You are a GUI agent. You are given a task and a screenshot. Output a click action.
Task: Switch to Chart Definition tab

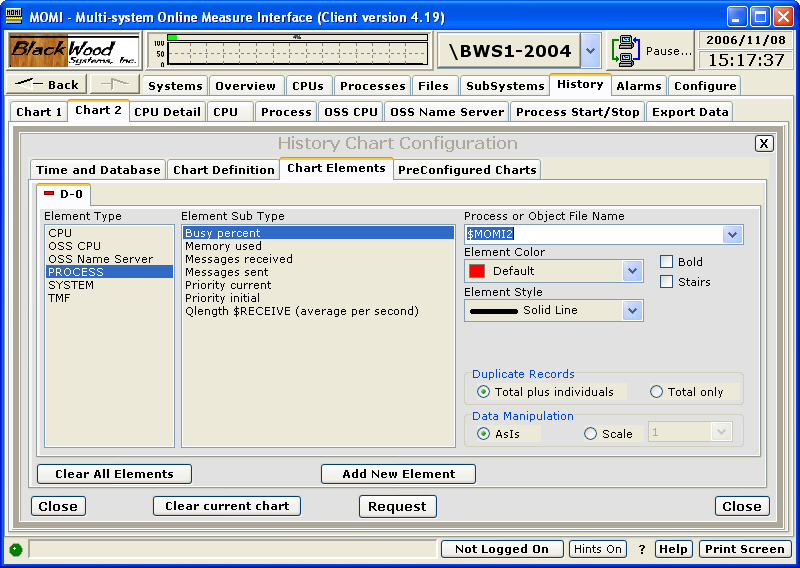click(x=223, y=170)
